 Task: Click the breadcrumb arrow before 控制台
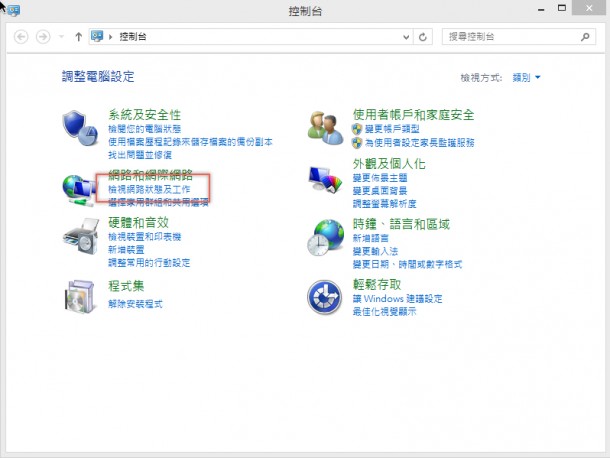click(110, 37)
